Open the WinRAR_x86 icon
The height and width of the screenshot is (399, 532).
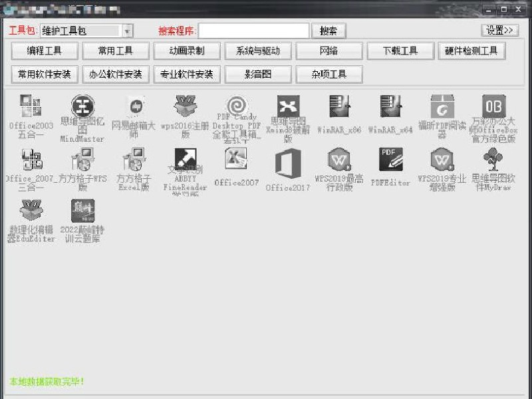[339, 106]
